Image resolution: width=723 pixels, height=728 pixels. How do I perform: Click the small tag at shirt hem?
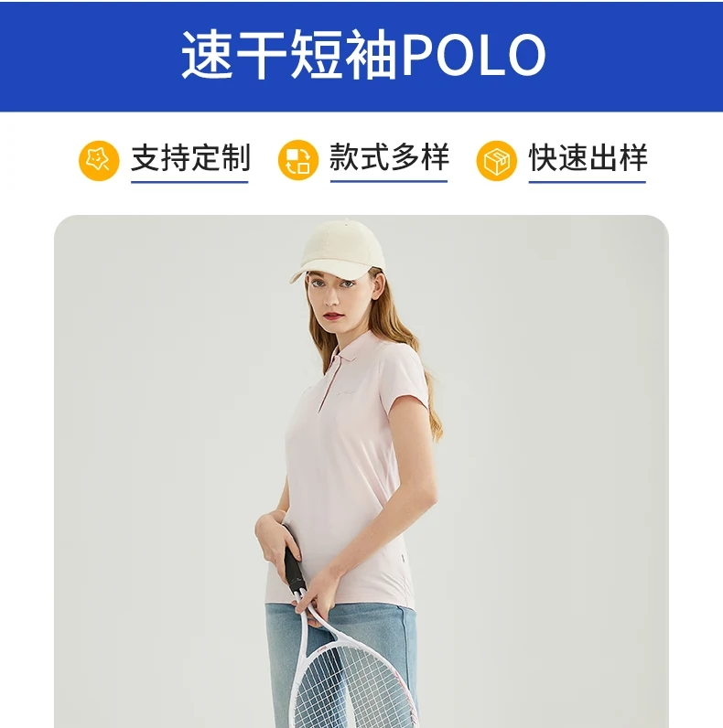[x=403, y=559]
